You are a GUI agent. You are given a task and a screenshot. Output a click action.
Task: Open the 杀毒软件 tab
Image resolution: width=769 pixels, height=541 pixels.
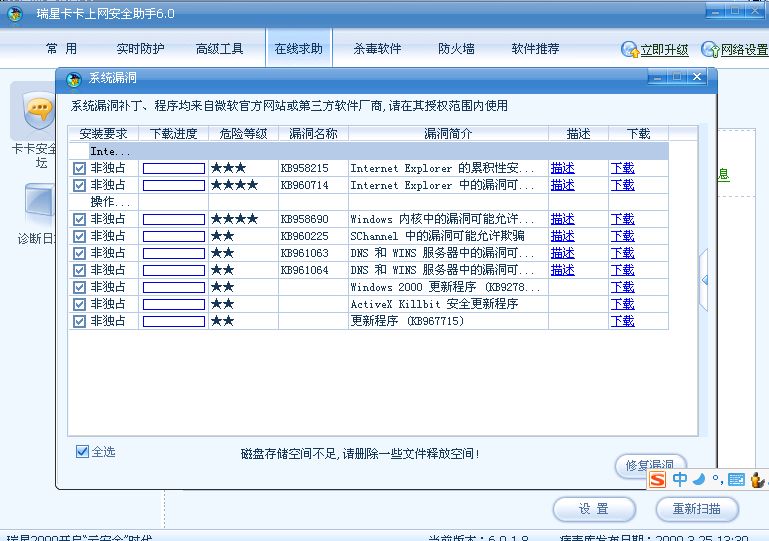[378, 49]
